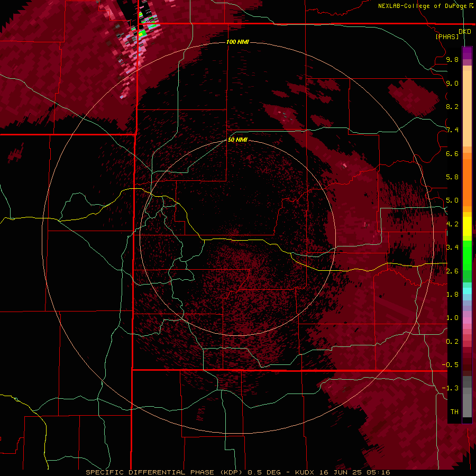
Task: Click the [PHAS] label above the color scale
Action: coord(447,36)
